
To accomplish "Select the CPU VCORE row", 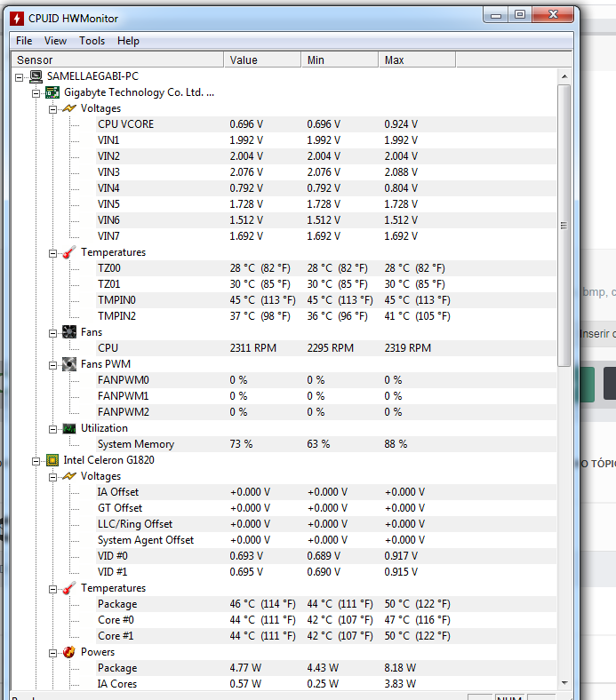I will (326, 124).
